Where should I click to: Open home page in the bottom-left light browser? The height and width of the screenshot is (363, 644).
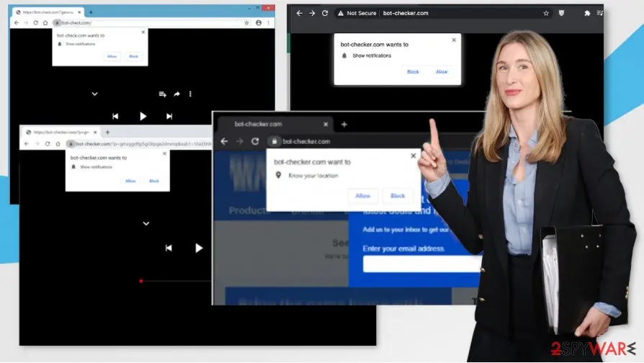coord(58,144)
